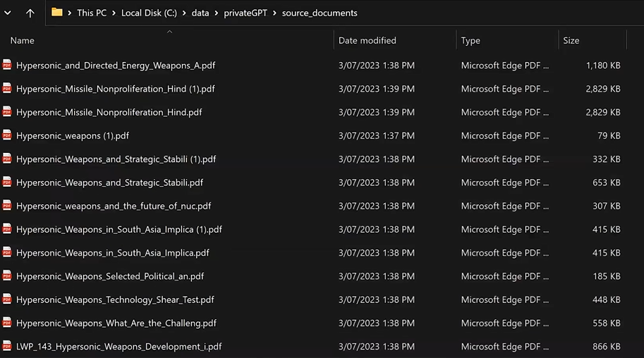The height and width of the screenshot is (358, 644).
Task: Click PDF icon beside LWP_143_Hypersonic_Weapons_Development_i.pdf
Action: click(7, 346)
